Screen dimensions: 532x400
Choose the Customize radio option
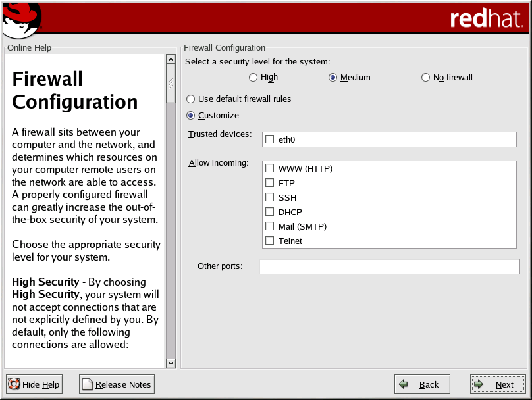coord(191,116)
